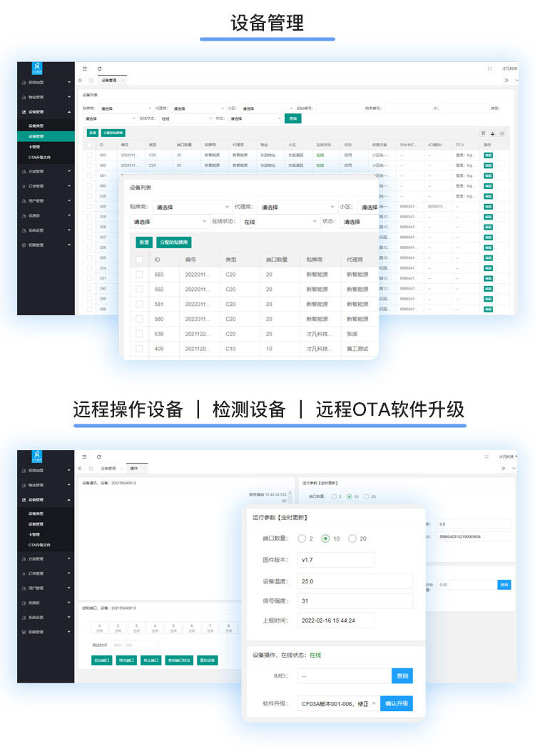Click 重启设备 button in bottom screenshot
The image size is (535, 756).
coord(208,660)
